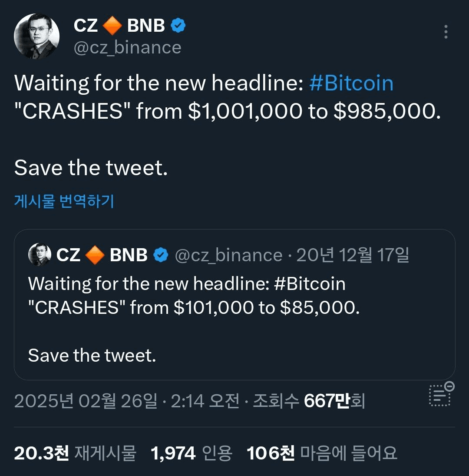This screenshot has height=476, width=469.
Task: Open the 1,974 인용 quotes list
Action: [192, 453]
